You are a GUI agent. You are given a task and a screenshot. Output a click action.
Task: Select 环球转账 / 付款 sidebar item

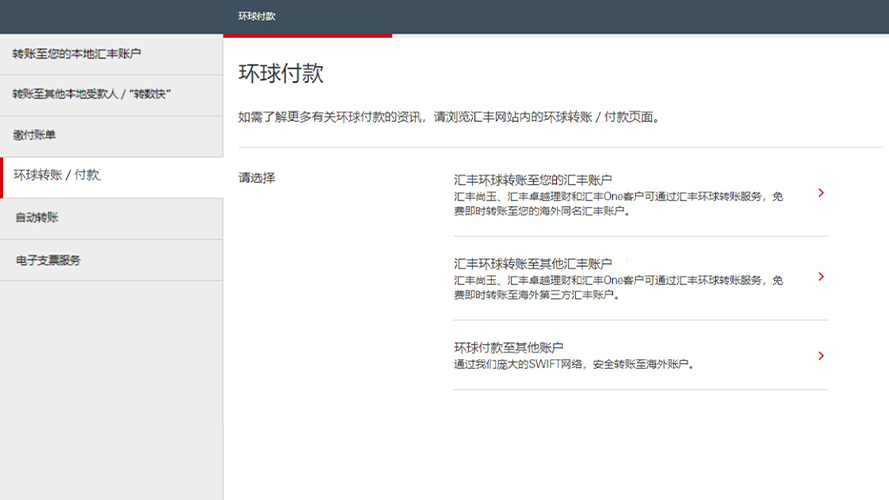pos(111,177)
